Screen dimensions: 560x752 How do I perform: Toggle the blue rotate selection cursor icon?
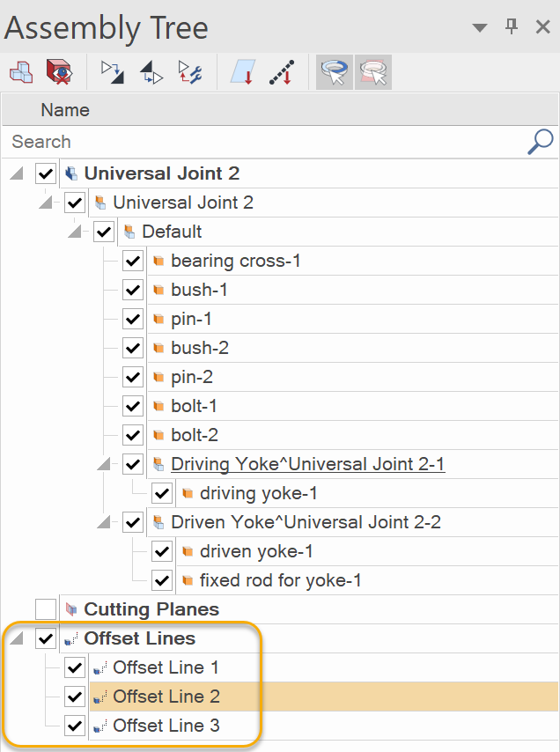click(x=335, y=72)
